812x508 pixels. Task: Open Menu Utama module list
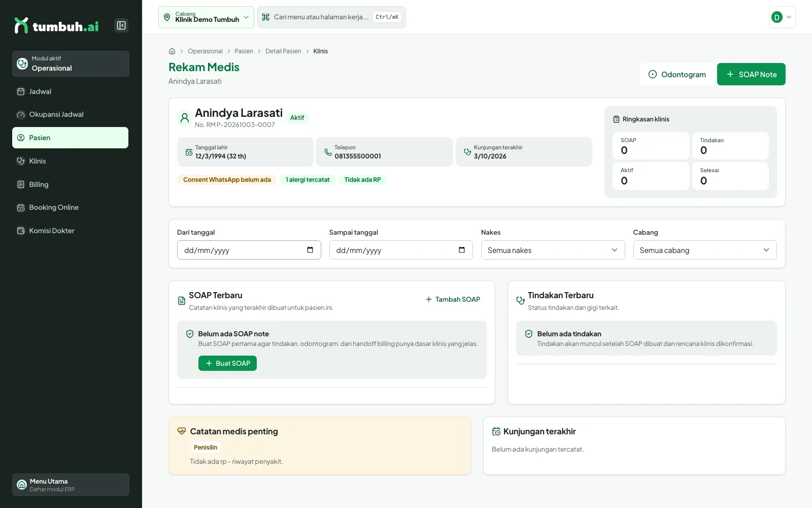(71, 485)
